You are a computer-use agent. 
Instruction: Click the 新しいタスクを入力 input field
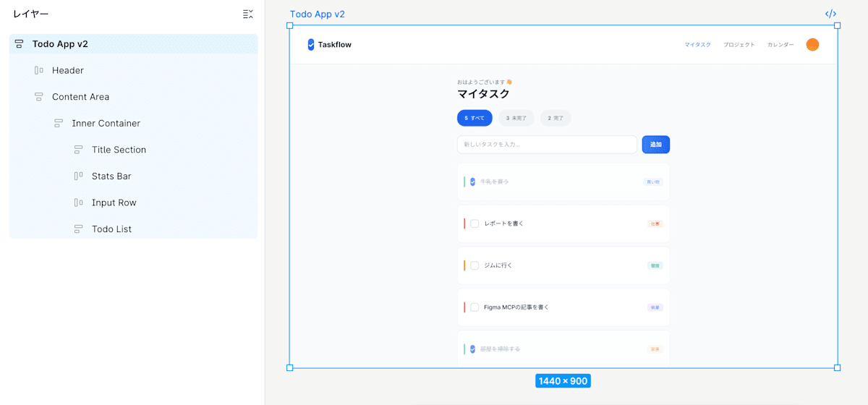(547, 145)
